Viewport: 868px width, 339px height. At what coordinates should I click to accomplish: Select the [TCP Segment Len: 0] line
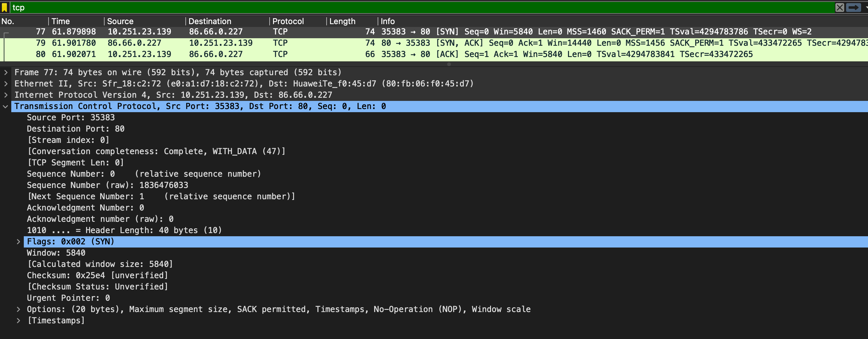pos(75,163)
